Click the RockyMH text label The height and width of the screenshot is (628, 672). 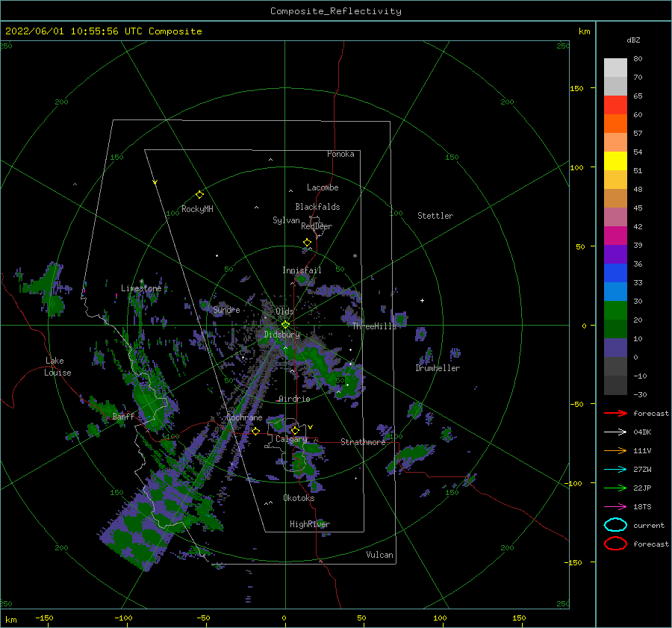pos(197,209)
